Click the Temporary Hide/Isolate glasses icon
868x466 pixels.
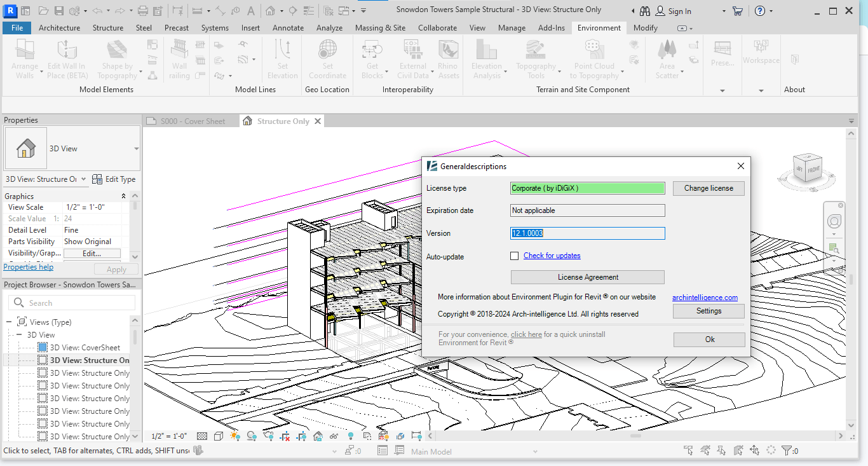click(334, 436)
